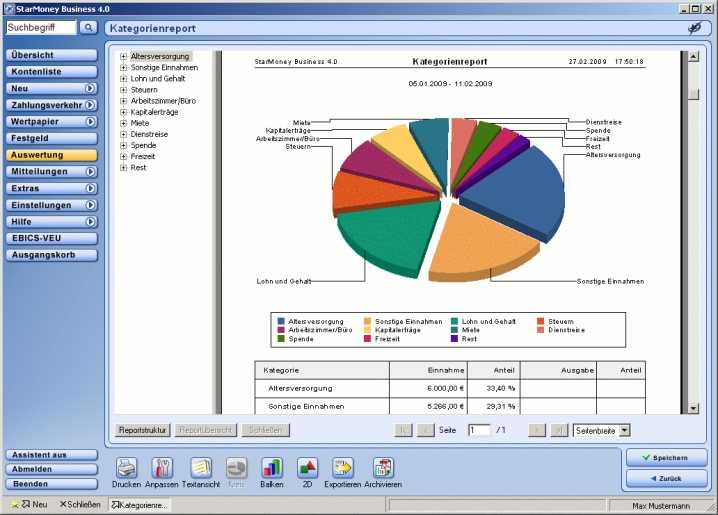
Task: Click the search magnifier button
Action: [x=88, y=28]
